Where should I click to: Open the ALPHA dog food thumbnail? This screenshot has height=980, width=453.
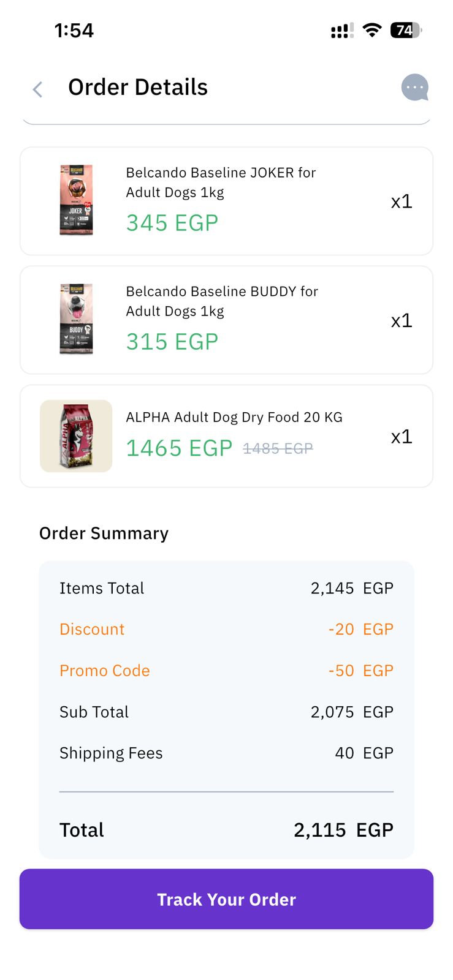pyautogui.click(x=76, y=436)
